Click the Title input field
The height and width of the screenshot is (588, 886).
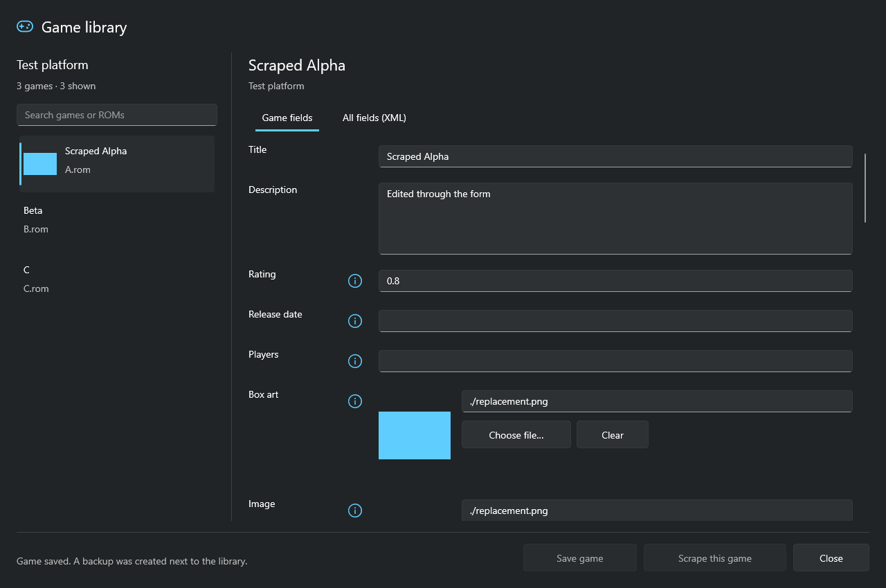[x=615, y=156]
